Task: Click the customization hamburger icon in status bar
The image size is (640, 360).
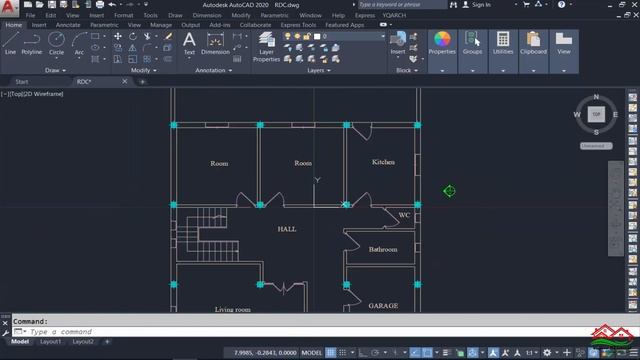Action: 633,353
